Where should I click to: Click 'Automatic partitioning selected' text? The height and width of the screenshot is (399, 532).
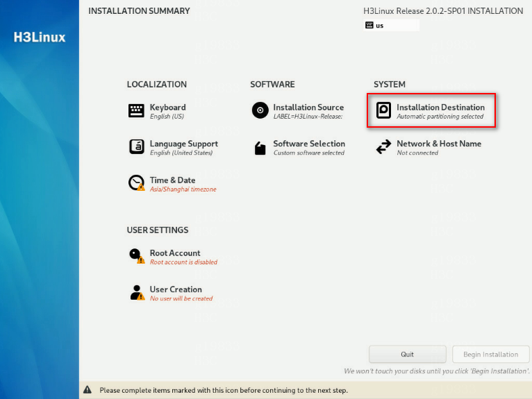tap(440, 117)
